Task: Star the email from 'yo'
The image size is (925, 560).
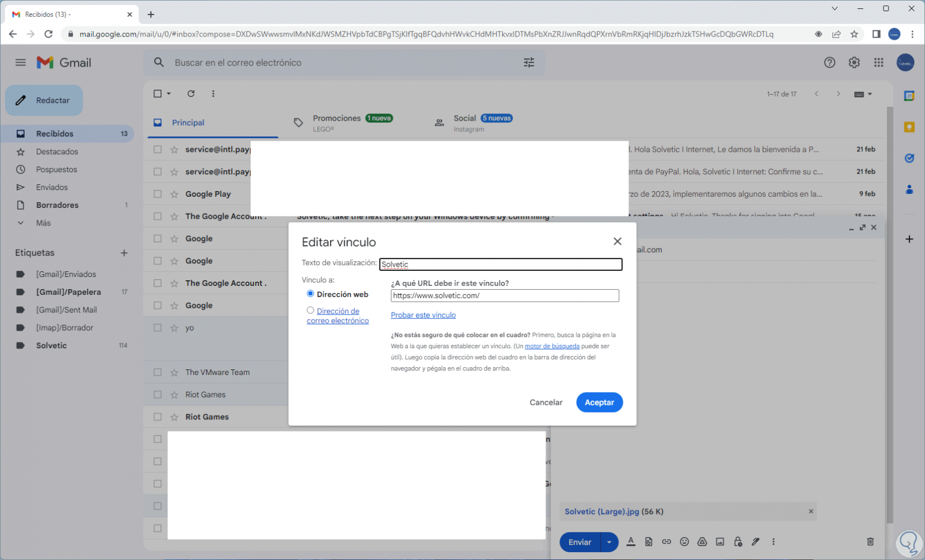Action: (x=174, y=328)
